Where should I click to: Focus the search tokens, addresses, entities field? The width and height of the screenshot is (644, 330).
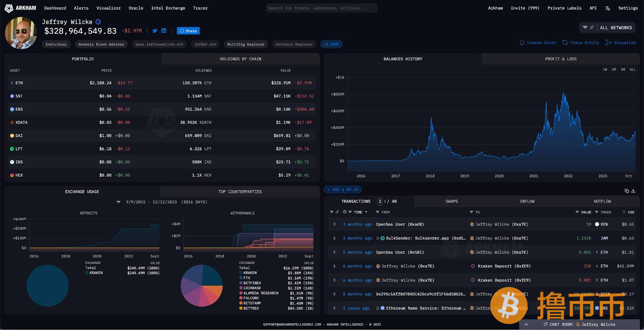point(322,8)
